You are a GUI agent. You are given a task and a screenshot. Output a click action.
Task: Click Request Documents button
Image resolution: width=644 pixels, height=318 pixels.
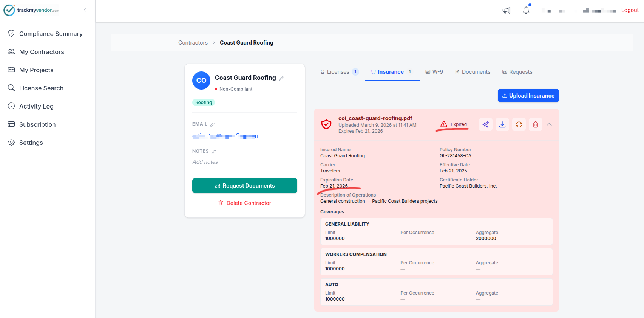pos(245,186)
